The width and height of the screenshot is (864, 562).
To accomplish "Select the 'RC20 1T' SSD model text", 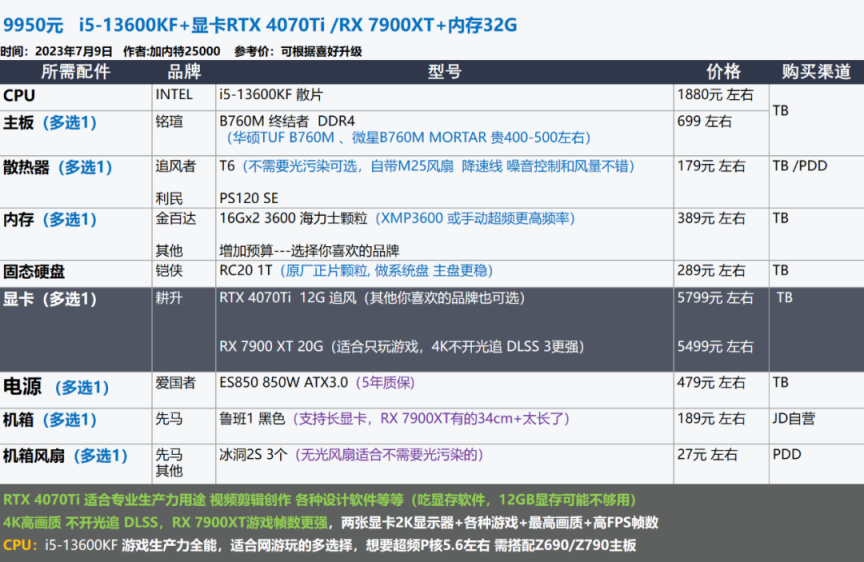I will click(246, 271).
